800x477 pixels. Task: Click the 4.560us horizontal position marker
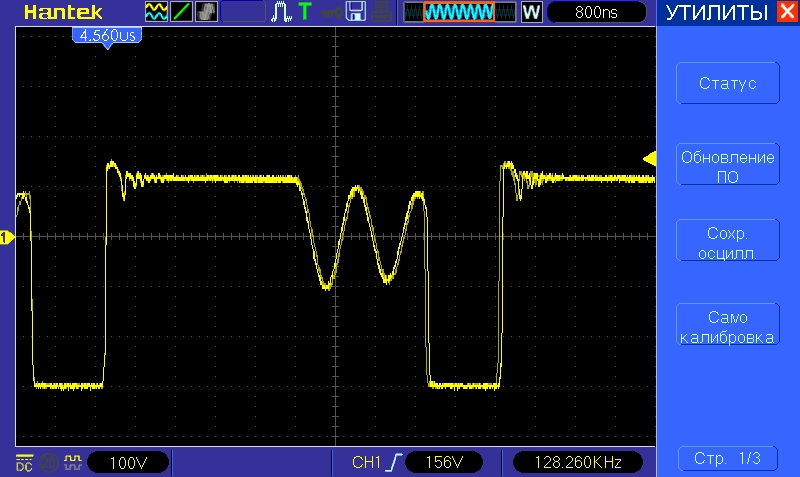104,35
